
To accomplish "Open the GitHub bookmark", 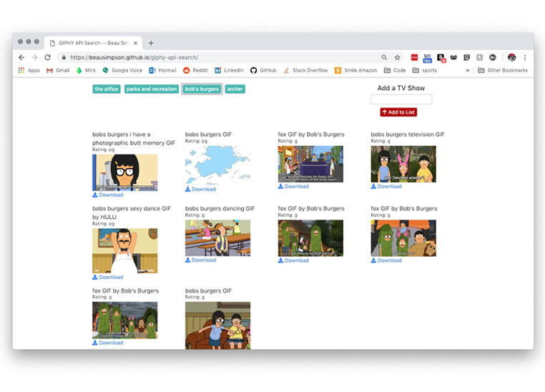I will tap(263, 70).
